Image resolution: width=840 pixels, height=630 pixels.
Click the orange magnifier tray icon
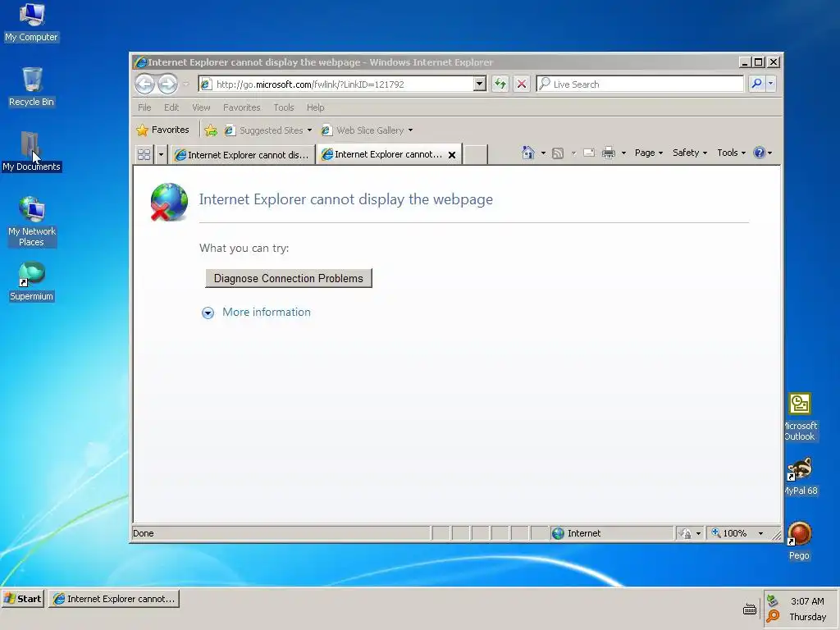tap(773, 616)
